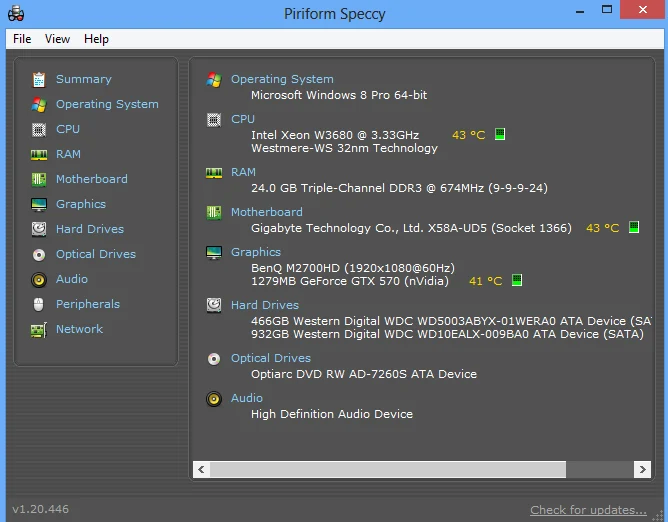
Task: Click the Summary clipboard icon in sidebar
Action: pyautogui.click(x=39, y=79)
